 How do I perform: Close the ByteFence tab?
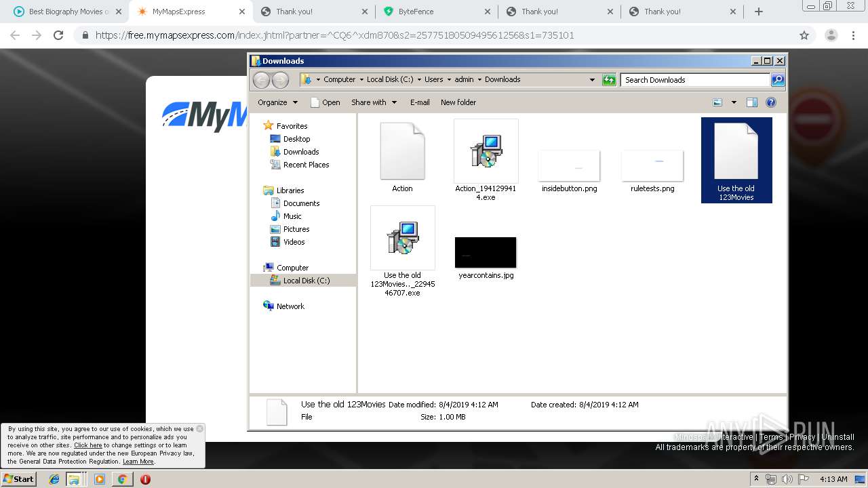pos(486,12)
